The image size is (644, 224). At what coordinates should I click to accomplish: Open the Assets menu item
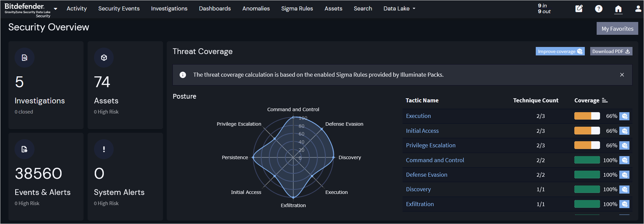[333, 8]
